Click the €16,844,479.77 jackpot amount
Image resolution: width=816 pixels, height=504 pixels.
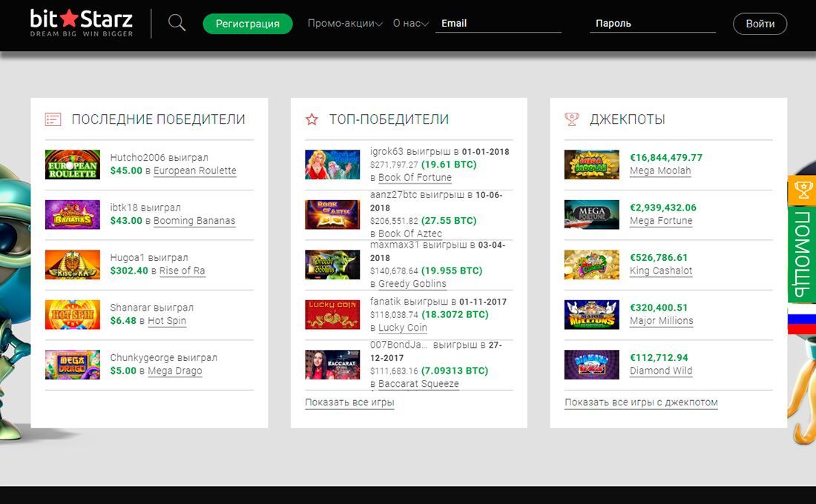click(x=666, y=158)
